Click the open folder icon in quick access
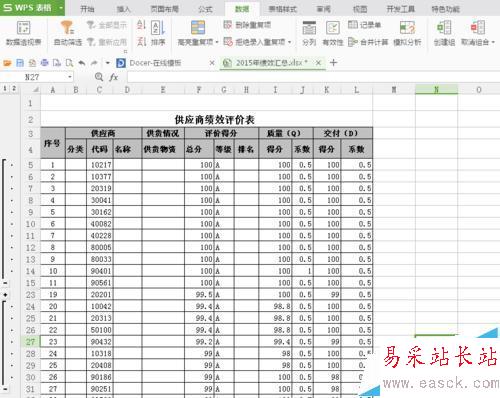This screenshot has height=398, width=500. tap(7, 63)
